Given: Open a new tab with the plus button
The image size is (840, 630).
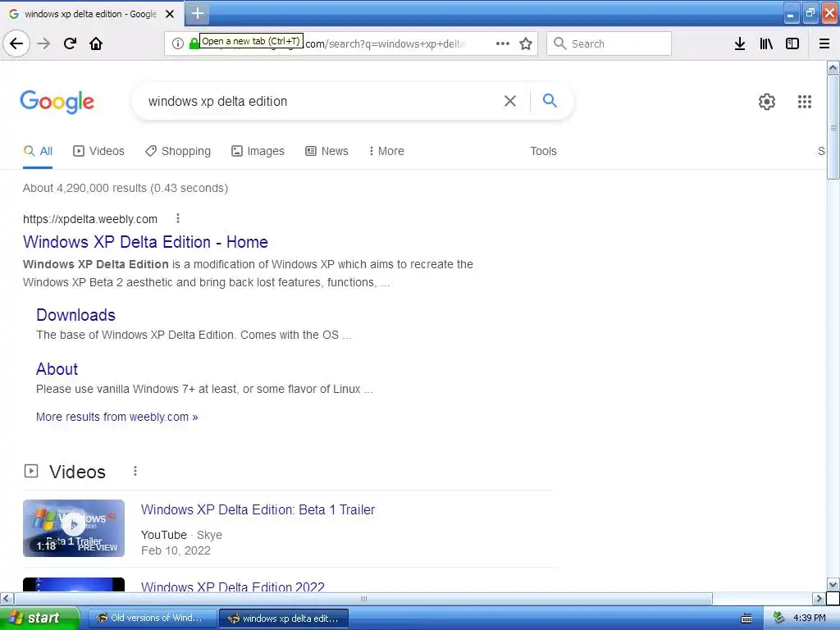Looking at the screenshot, I should pyautogui.click(x=198, y=13).
